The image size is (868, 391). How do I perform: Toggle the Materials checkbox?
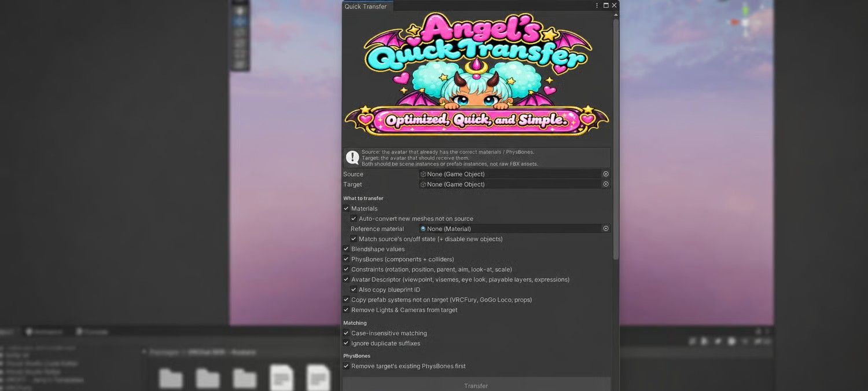tap(346, 209)
